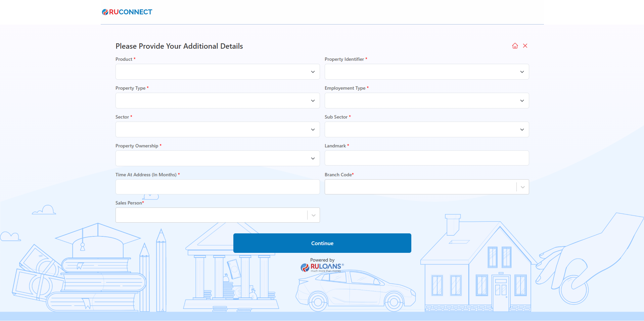
Task: Expand Sales Person chevron arrow
Action: [x=313, y=215]
